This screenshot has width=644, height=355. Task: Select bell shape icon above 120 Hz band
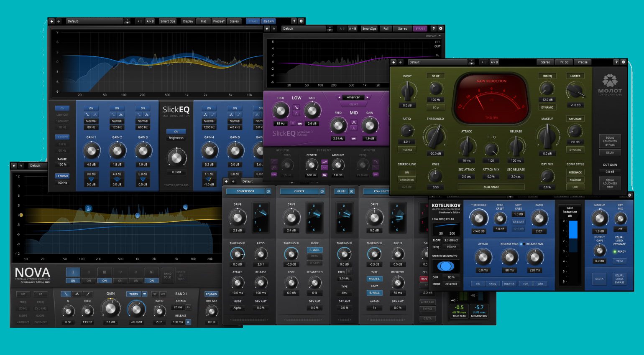coord(121,114)
